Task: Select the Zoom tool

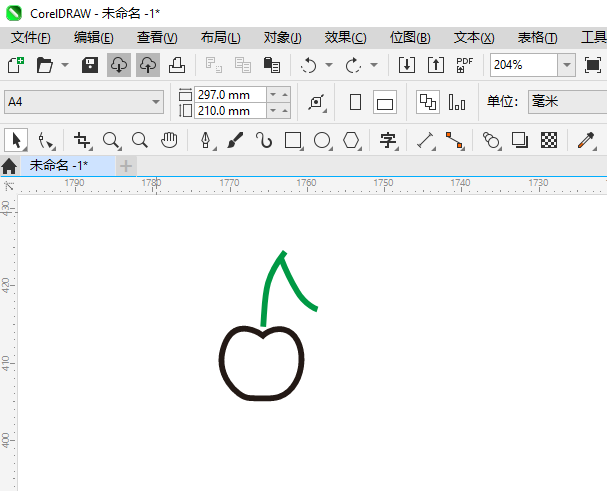Action: [x=111, y=140]
